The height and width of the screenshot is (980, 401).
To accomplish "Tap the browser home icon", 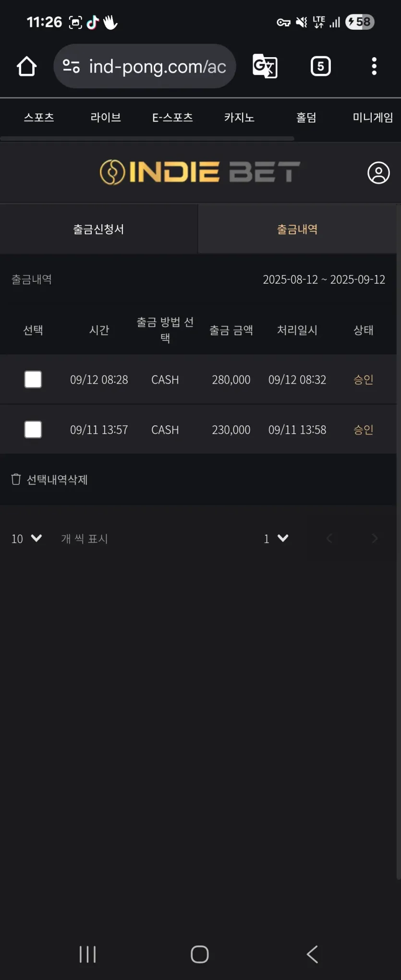I will pos(27,66).
